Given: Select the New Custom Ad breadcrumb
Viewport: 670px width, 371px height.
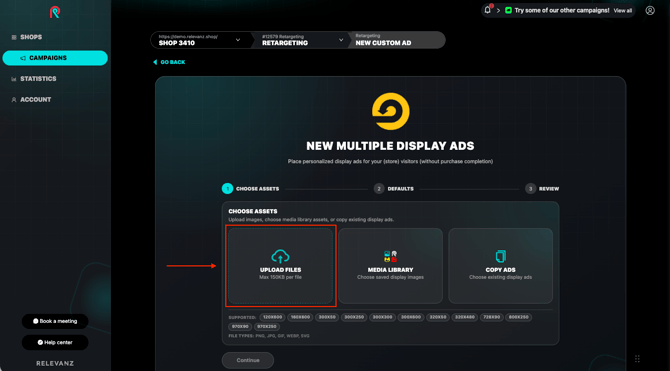Looking at the screenshot, I should [396, 40].
